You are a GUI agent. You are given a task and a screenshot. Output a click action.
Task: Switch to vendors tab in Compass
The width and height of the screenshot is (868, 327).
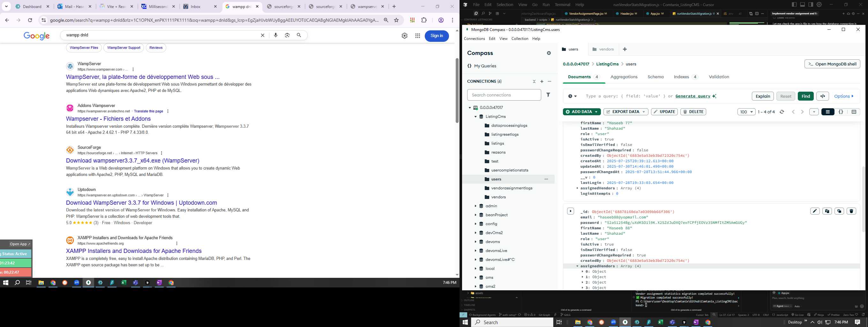point(603,49)
